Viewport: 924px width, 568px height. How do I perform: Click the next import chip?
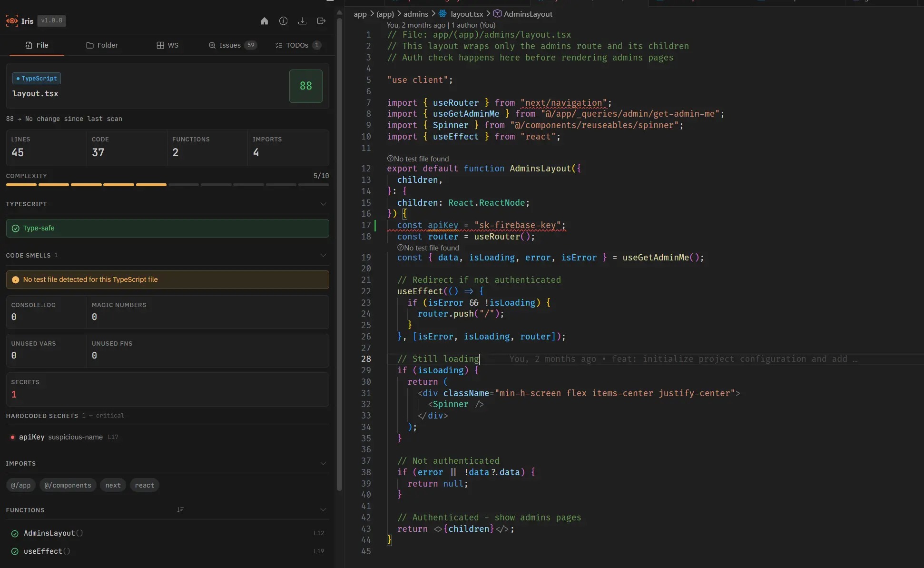113,485
